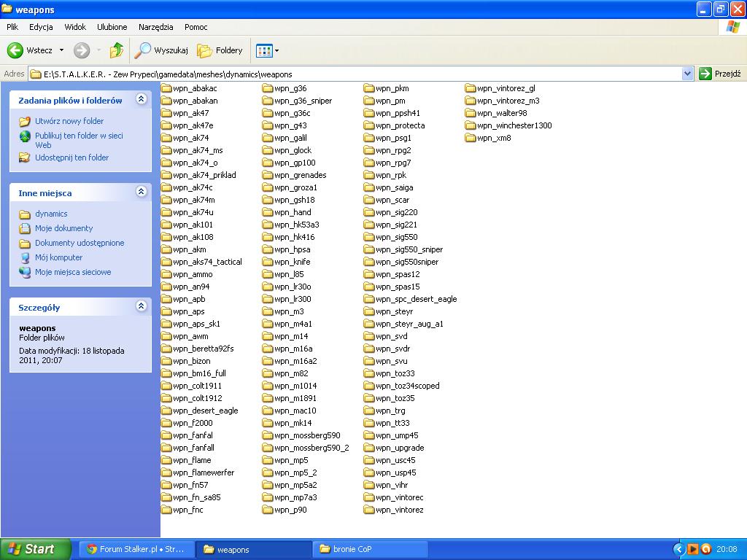Select the wpn_pkm folder icon
The height and width of the screenshot is (560, 747).
pos(368,88)
